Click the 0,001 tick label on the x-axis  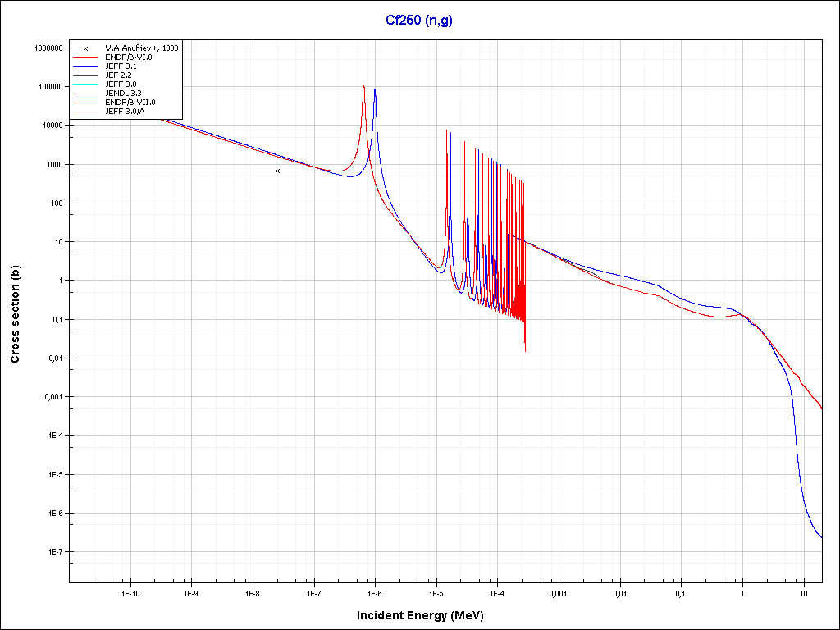click(558, 592)
